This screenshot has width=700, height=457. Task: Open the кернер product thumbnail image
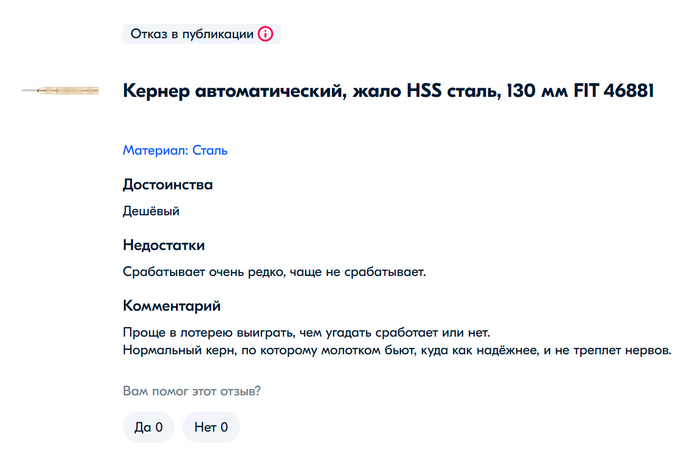tap(60, 91)
